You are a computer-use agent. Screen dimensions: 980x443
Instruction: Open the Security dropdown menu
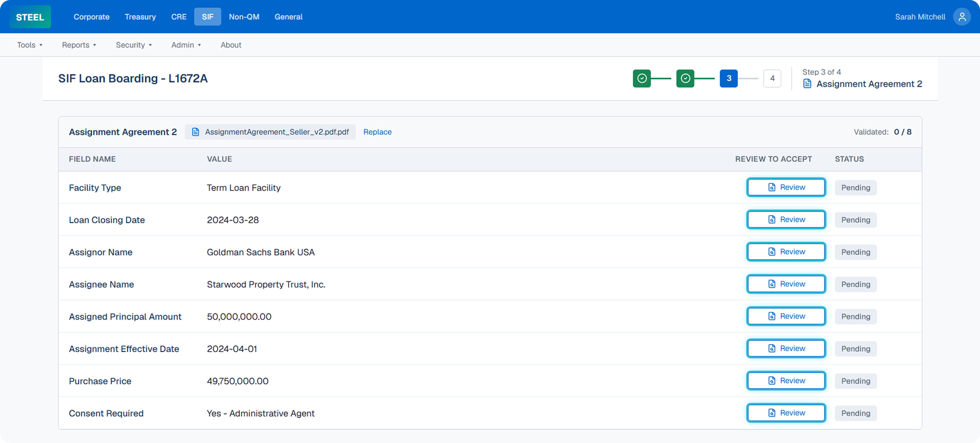(134, 45)
